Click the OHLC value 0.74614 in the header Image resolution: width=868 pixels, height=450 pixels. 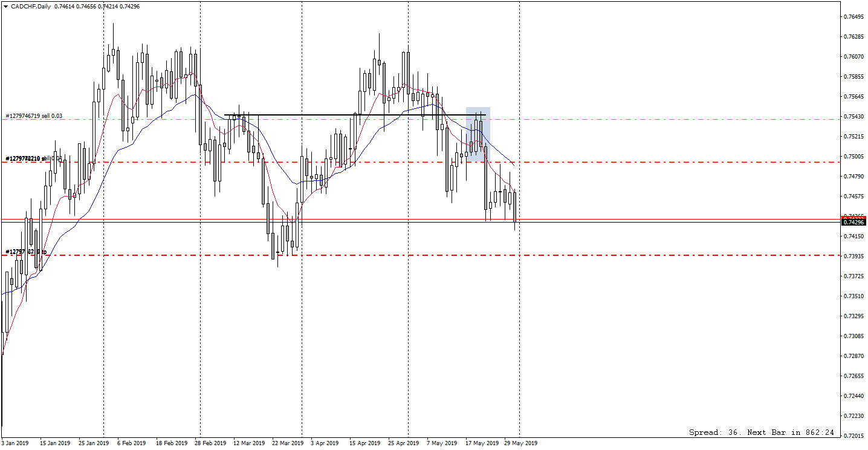point(64,5)
